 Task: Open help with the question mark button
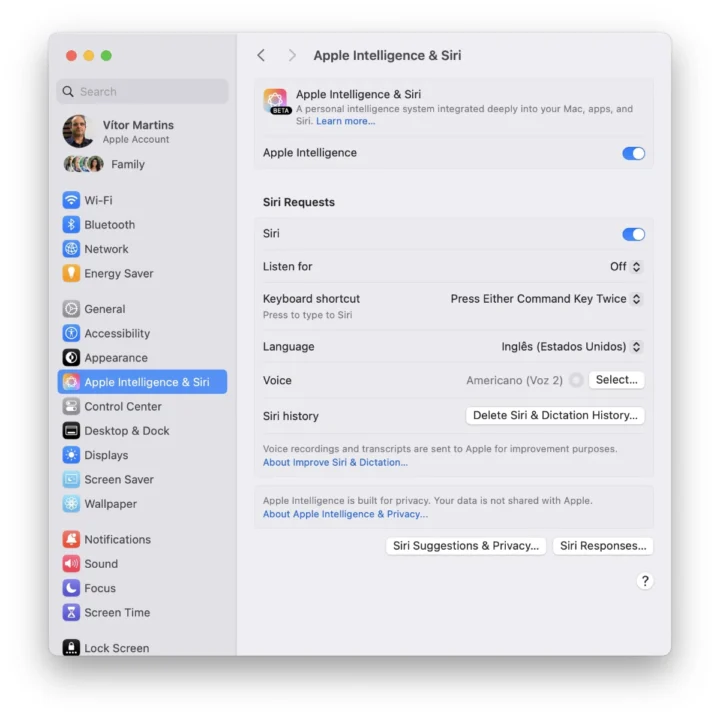click(x=645, y=581)
